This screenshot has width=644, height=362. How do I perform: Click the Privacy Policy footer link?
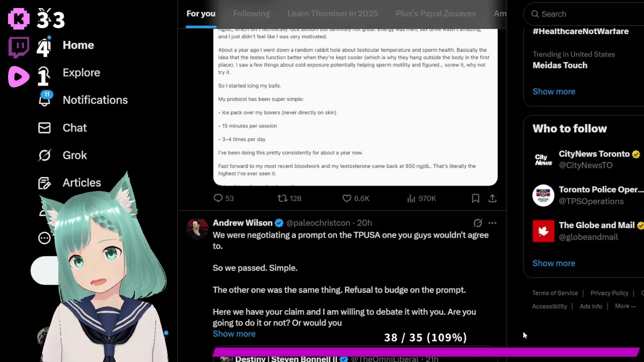(609, 293)
